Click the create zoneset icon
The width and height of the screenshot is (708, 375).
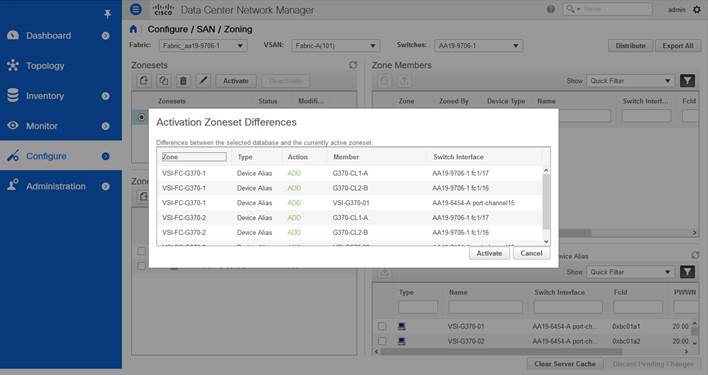click(144, 81)
